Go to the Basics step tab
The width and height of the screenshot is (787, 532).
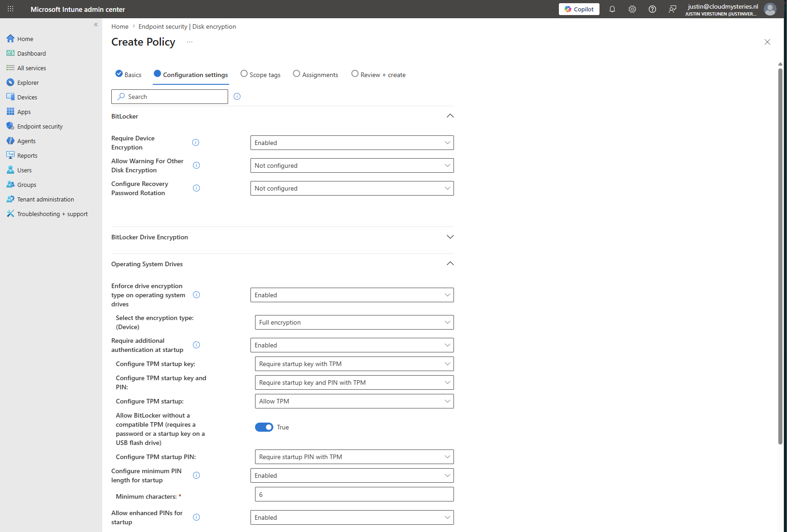click(x=128, y=75)
